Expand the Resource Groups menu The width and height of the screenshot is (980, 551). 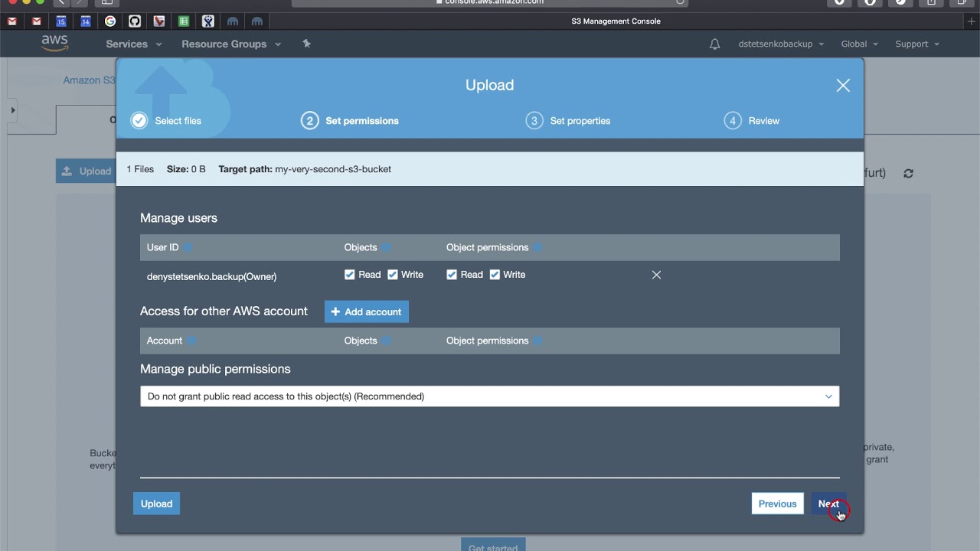pos(231,44)
